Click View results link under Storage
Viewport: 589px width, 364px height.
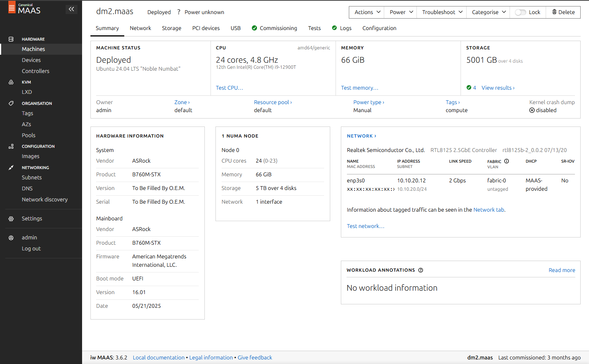pos(498,88)
